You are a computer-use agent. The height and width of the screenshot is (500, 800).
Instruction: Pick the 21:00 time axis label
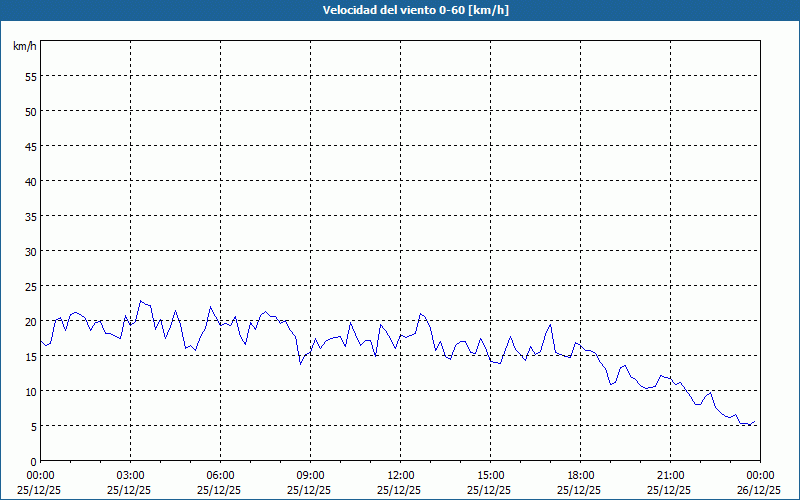(x=670, y=475)
